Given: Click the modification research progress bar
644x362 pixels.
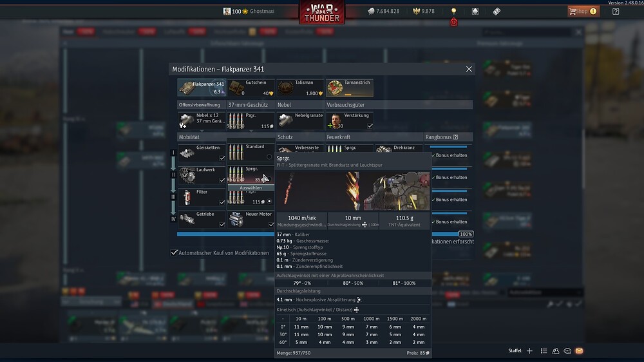Looking at the screenshot, I should pyautogui.click(x=225, y=234).
